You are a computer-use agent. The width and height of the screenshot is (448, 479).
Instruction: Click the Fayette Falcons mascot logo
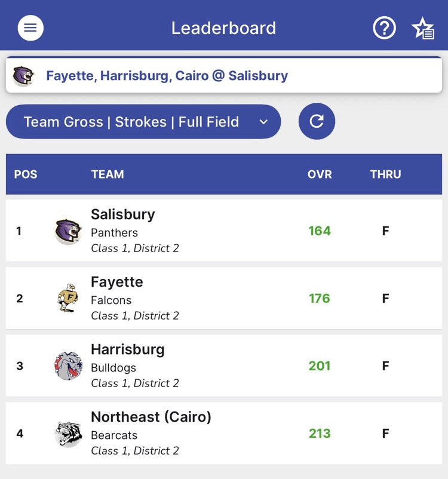point(67,298)
